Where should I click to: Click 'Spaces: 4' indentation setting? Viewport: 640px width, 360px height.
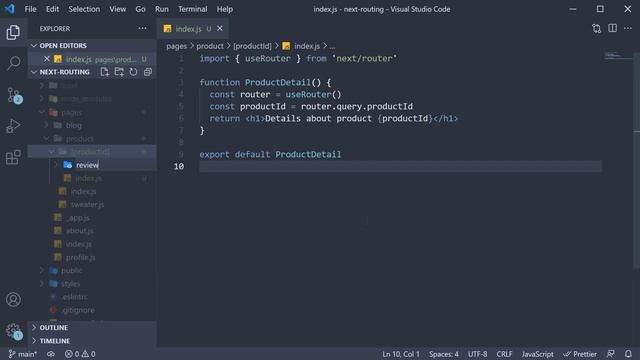444,354
